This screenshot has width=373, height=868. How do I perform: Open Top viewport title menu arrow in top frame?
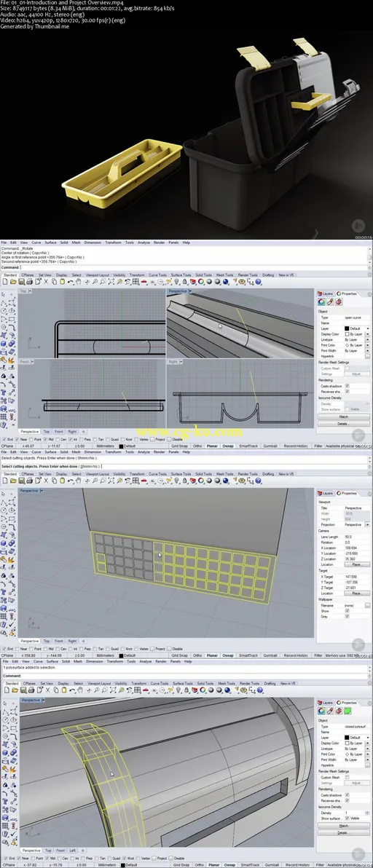coord(30,291)
